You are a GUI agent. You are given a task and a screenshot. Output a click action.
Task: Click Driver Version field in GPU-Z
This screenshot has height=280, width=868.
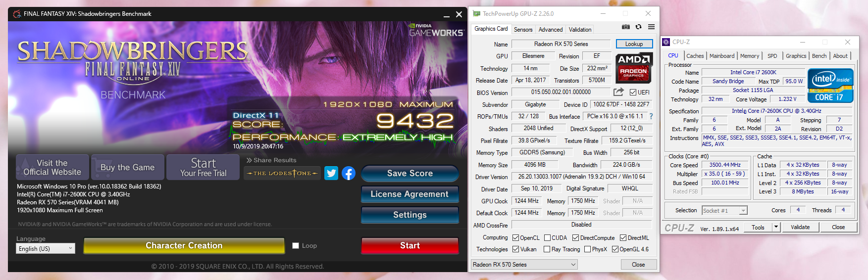point(582,177)
